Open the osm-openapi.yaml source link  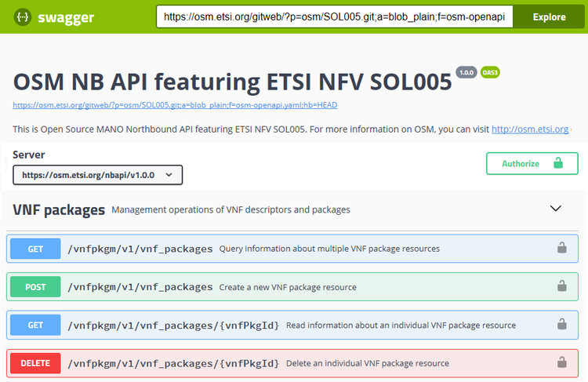pos(175,105)
